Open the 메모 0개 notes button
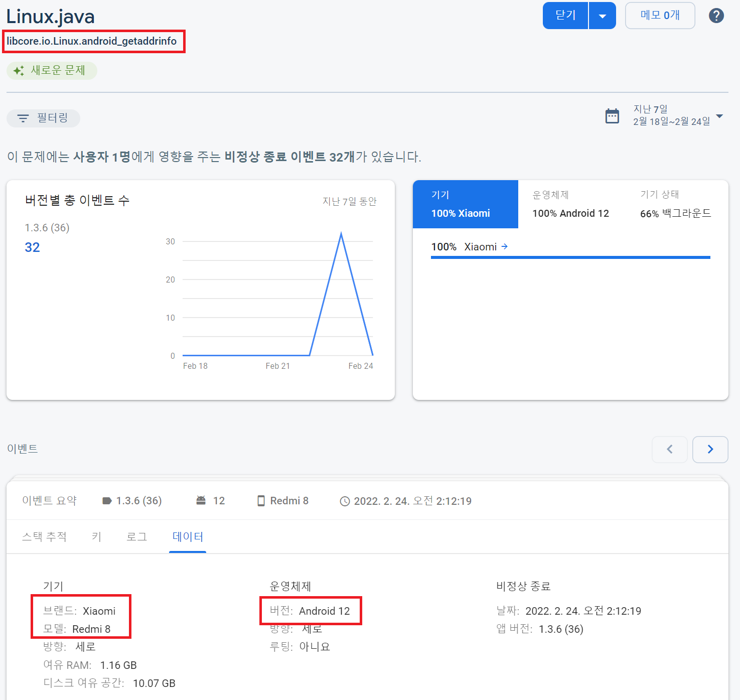Image resolution: width=740 pixels, height=700 pixels. (660, 16)
